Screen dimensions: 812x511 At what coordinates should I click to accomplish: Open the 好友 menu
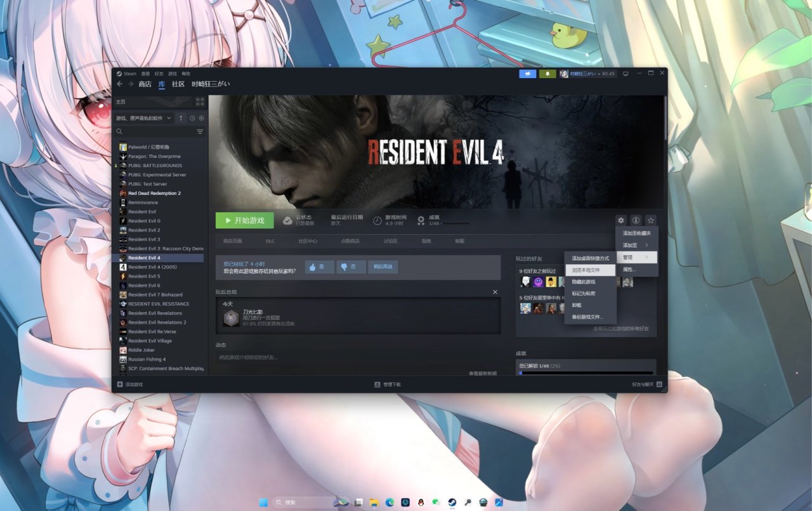(159, 74)
